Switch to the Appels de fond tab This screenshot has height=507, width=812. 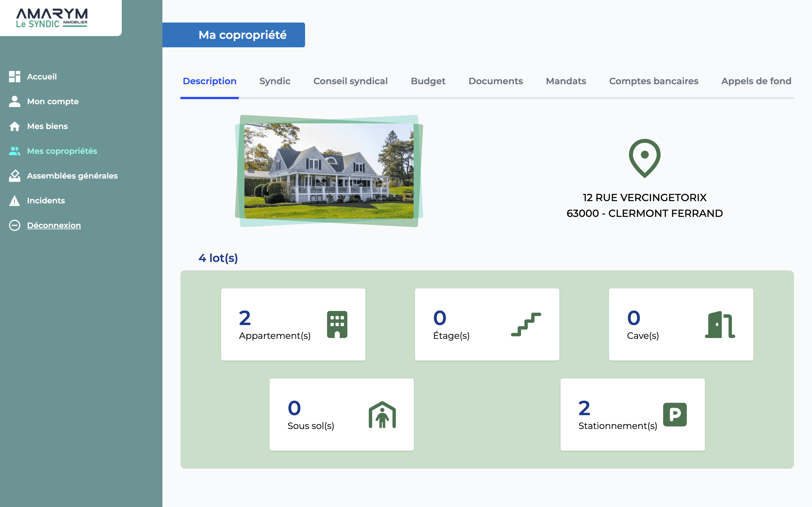[756, 81]
